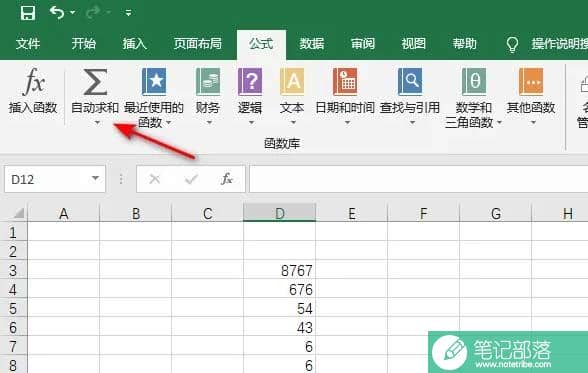Select column C header

pos(207,213)
